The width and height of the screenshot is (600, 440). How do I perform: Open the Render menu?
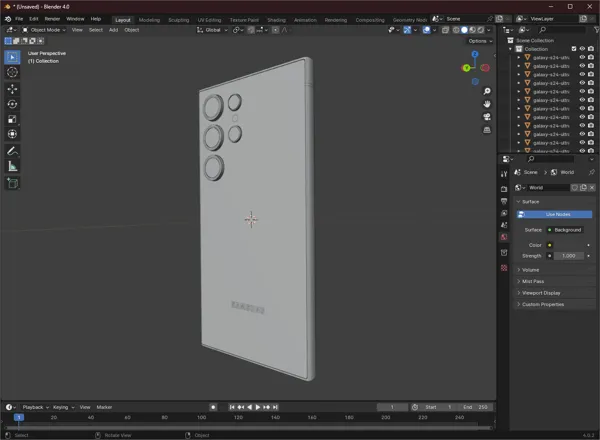pyautogui.click(x=52, y=19)
